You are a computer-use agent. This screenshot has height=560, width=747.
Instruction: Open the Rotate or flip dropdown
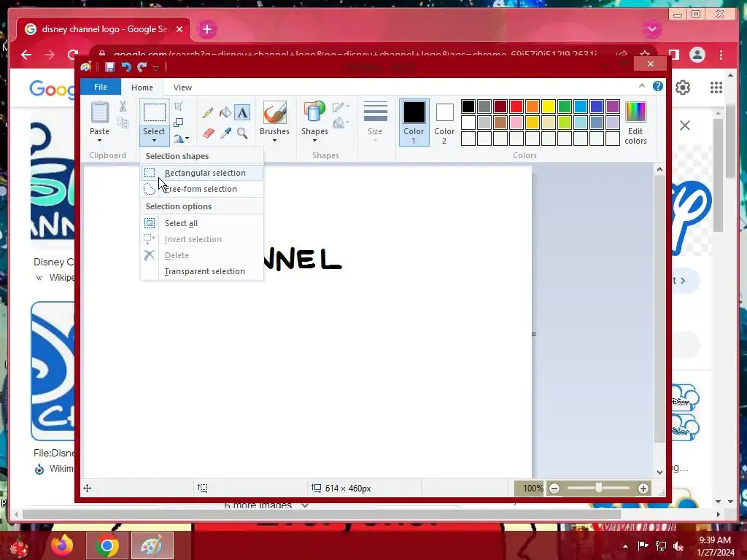(x=181, y=139)
